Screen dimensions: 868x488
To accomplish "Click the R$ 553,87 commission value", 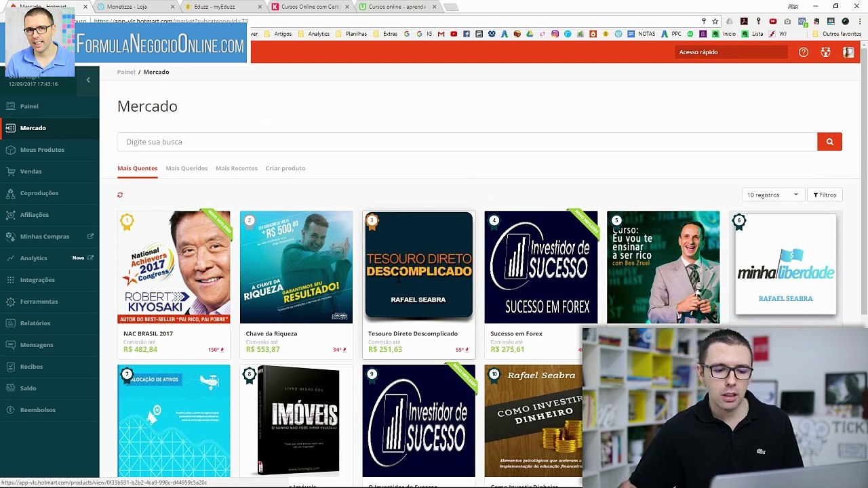I will [262, 350].
